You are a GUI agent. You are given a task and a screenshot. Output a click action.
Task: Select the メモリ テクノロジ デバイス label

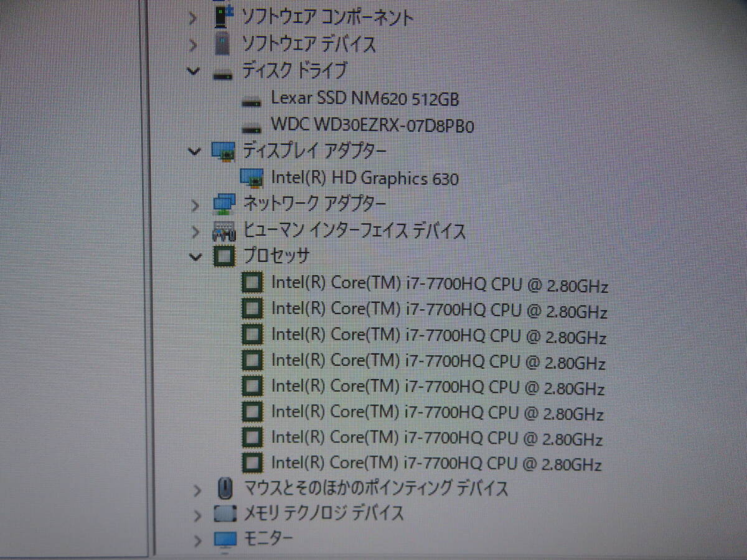[324, 514]
